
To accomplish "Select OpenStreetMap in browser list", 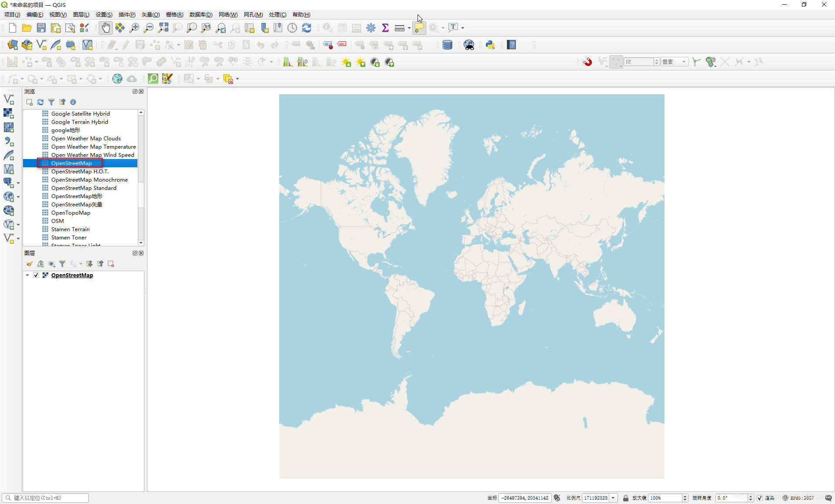I will click(71, 162).
